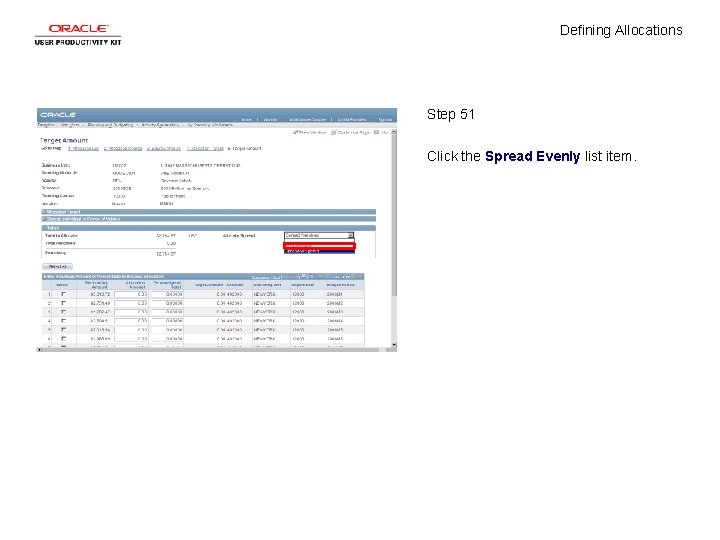Click the vertical scrollbar up arrow
Viewport: 720px width, 540px height.
tap(394, 132)
